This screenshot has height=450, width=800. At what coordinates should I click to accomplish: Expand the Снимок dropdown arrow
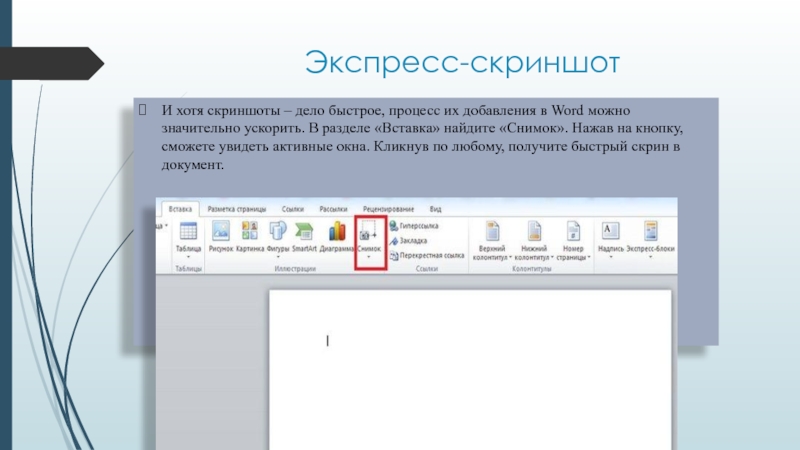[x=369, y=257]
